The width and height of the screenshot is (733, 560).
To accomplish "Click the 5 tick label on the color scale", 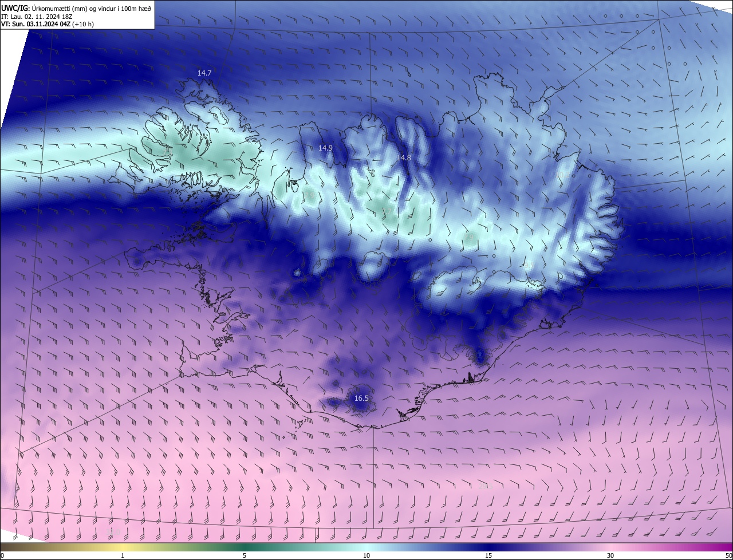I will tap(245, 555).
